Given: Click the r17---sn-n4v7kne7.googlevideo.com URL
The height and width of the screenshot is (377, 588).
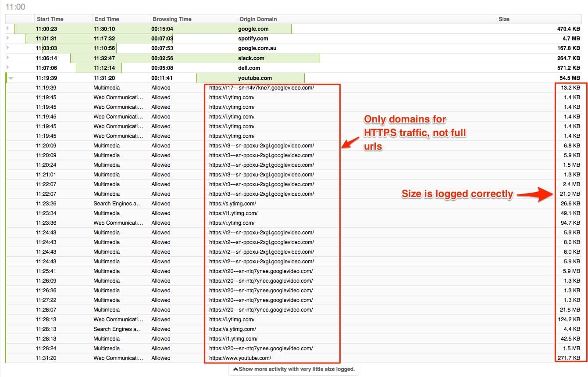Looking at the screenshot, I should coord(261,88).
